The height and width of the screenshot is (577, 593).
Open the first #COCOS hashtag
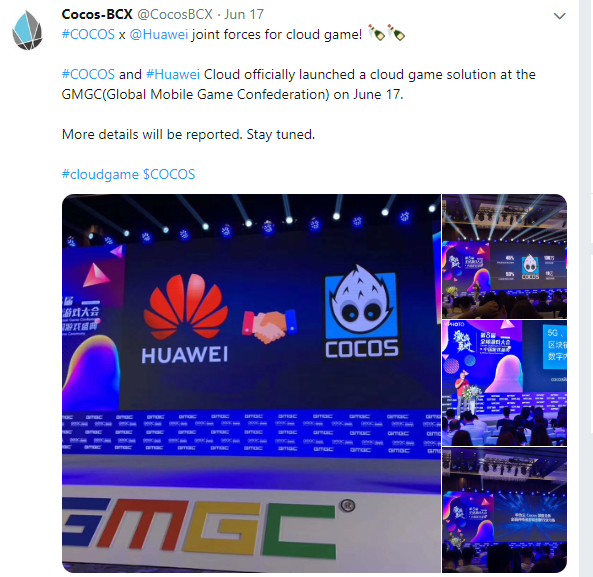[88, 34]
